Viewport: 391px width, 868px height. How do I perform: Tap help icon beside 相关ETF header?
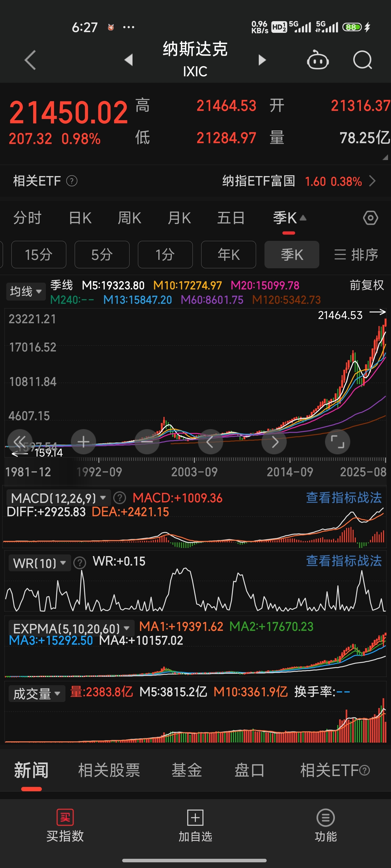pyautogui.click(x=72, y=181)
